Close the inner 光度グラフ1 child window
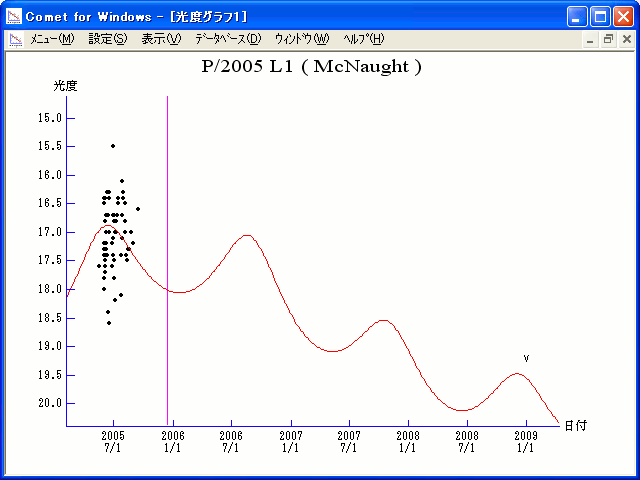 [x=626, y=39]
